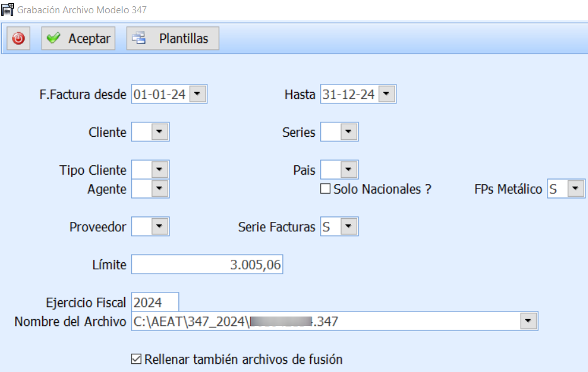The width and height of the screenshot is (588, 372).
Task: Expand the FPs Metálico dropdown
Action: click(575, 189)
